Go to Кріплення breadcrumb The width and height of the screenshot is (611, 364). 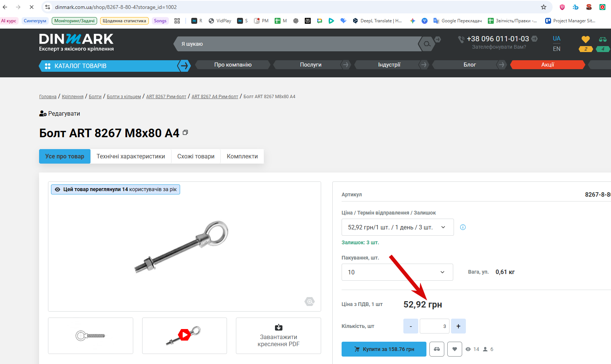pyautogui.click(x=73, y=97)
